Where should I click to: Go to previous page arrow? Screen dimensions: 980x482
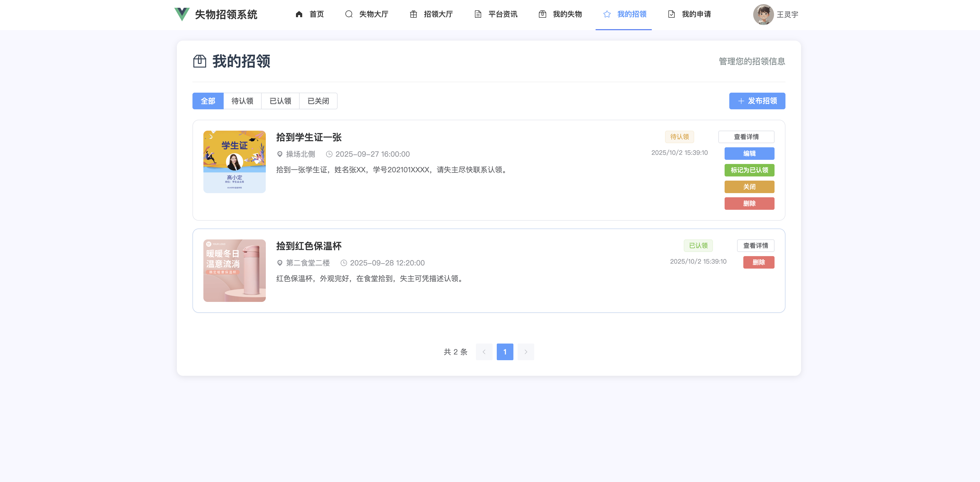pyautogui.click(x=484, y=352)
